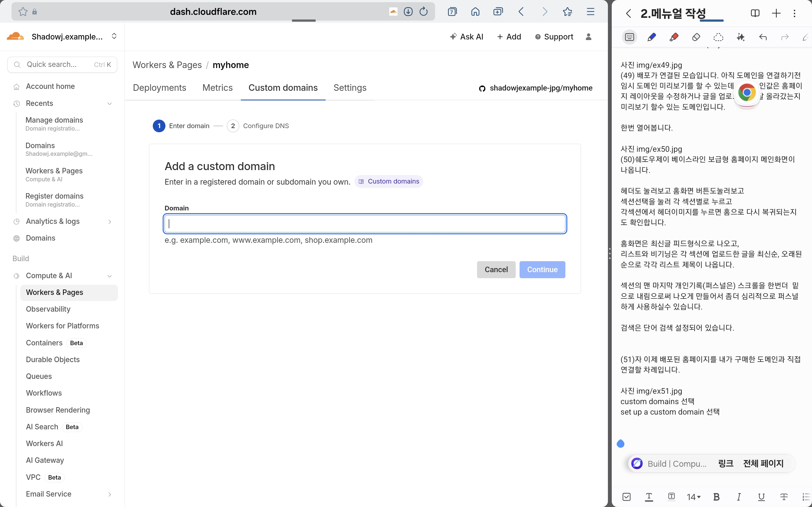Collapse the Recents sidebar section
This screenshot has width=812, height=507.
109,104
